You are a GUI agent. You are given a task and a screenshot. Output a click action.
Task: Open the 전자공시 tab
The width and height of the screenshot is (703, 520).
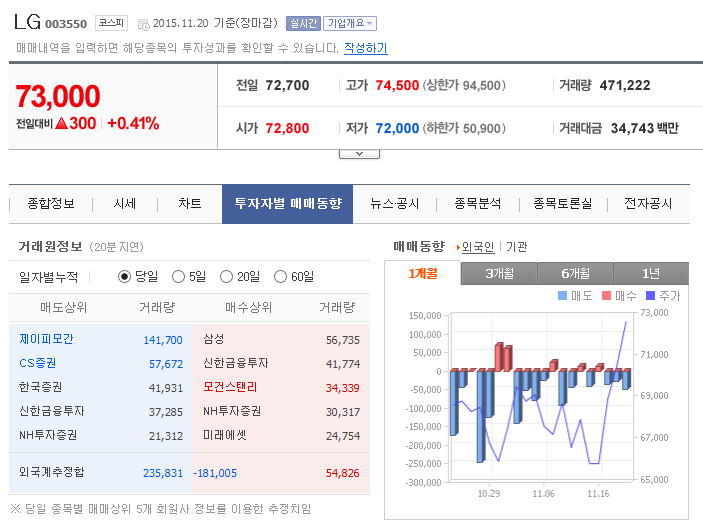(648, 204)
